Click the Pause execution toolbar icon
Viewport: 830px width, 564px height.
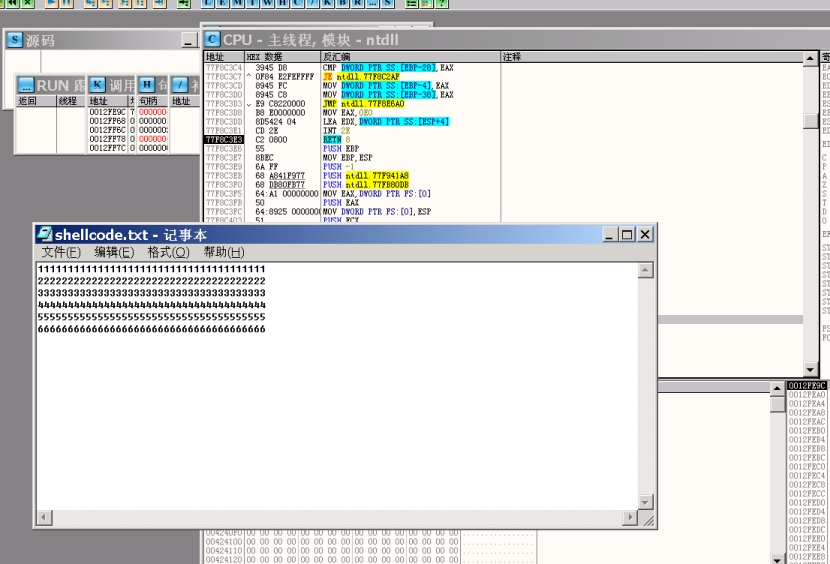66,3
